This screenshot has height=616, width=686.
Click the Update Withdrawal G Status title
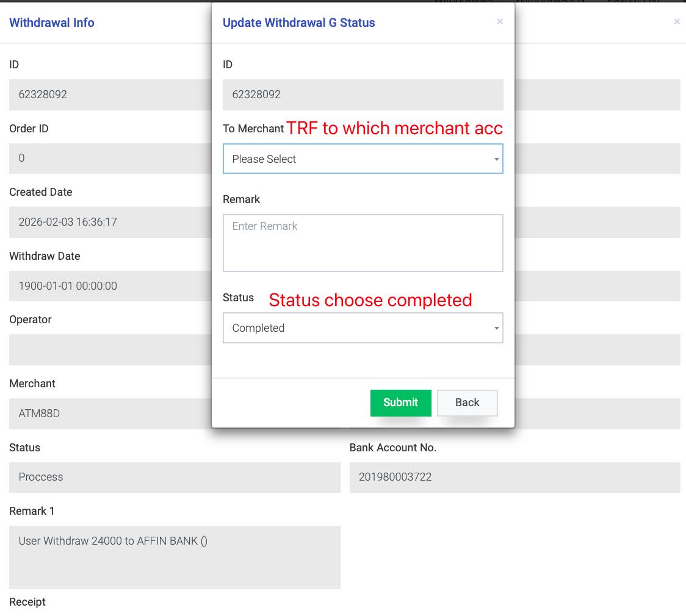click(x=298, y=23)
